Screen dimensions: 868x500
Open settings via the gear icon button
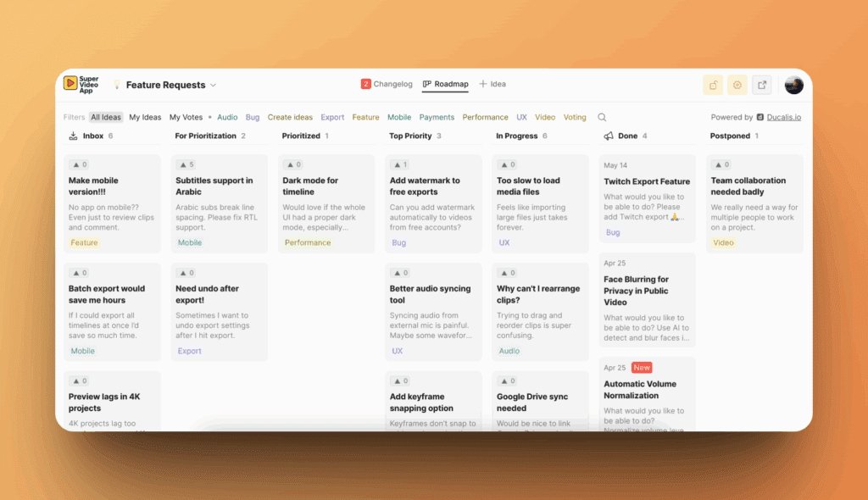click(x=737, y=85)
